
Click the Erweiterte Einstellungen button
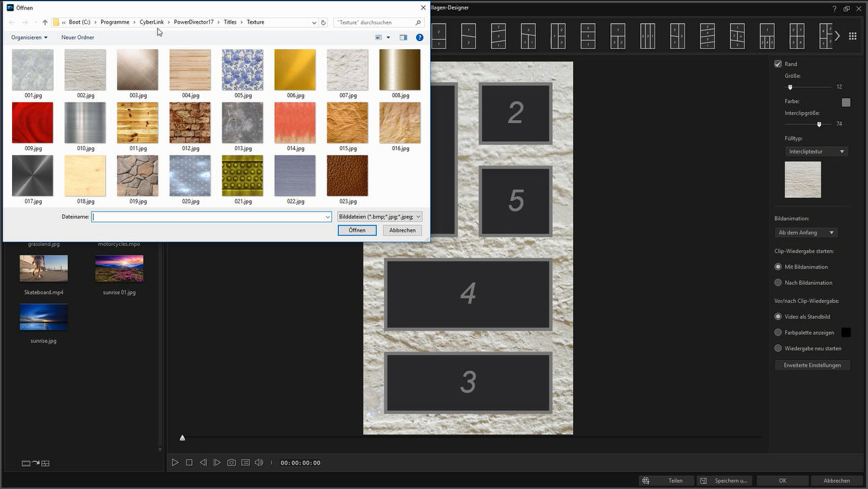tap(812, 365)
